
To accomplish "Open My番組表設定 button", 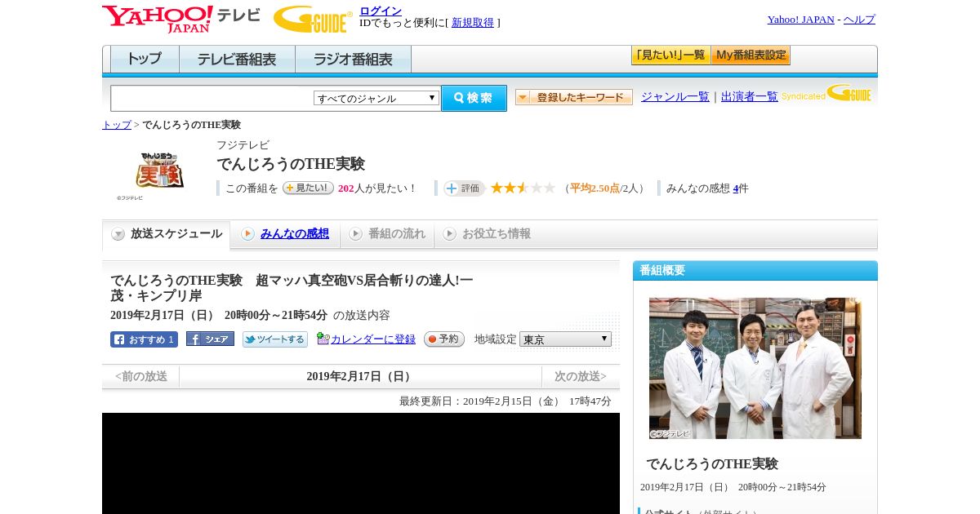I will click(x=751, y=55).
